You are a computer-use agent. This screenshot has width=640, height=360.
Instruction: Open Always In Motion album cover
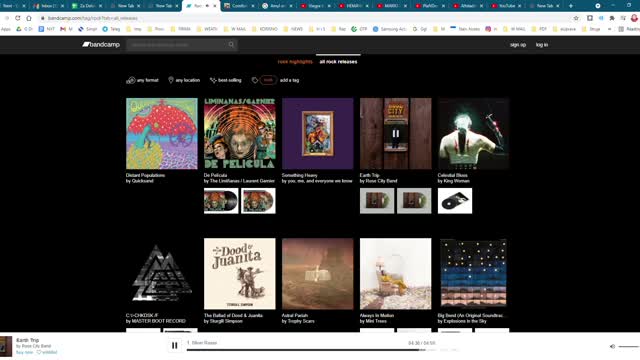(x=396, y=274)
